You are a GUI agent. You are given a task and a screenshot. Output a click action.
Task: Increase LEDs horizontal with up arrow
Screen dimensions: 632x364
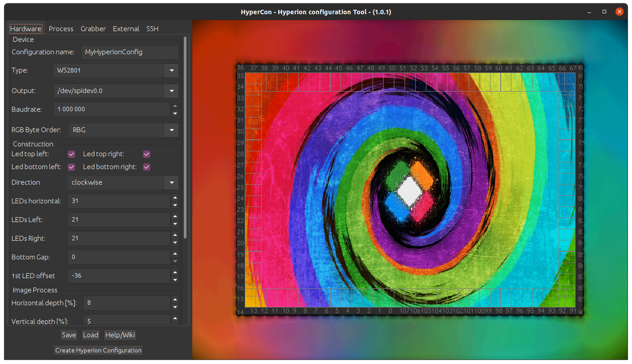tap(175, 198)
